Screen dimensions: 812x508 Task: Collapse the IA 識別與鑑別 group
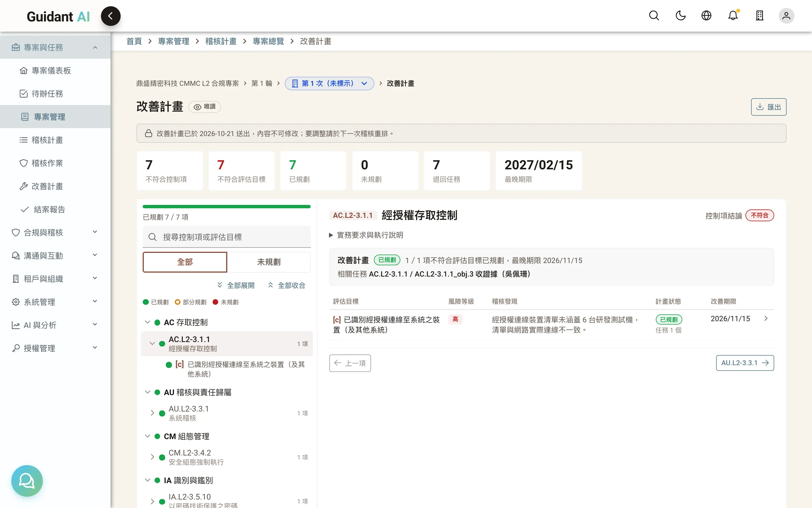147,480
